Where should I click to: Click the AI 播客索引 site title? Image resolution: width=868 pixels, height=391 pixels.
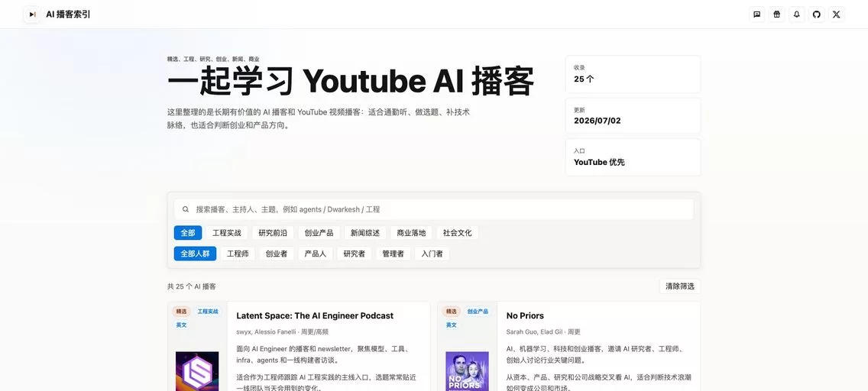68,15
